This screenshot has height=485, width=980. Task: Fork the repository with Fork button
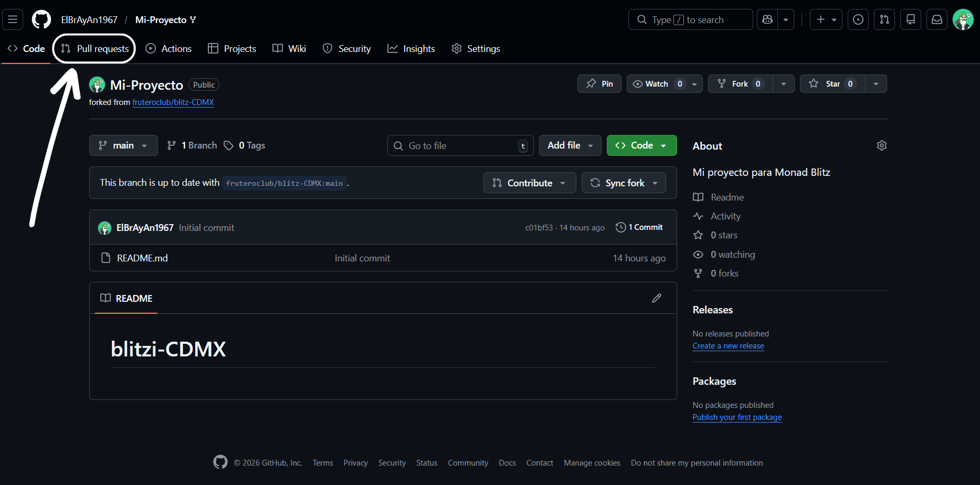click(741, 84)
